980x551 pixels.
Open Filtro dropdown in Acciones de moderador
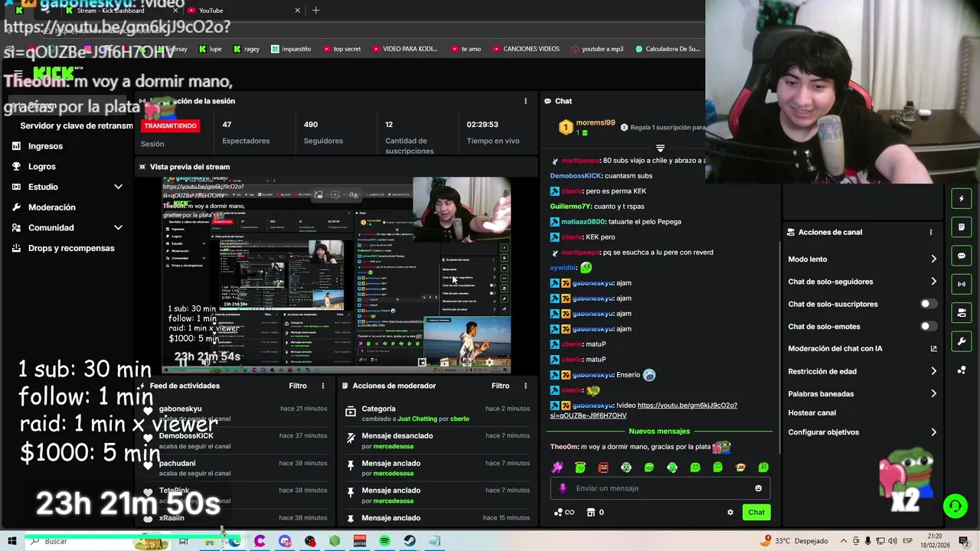pyautogui.click(x=500, y=386)
